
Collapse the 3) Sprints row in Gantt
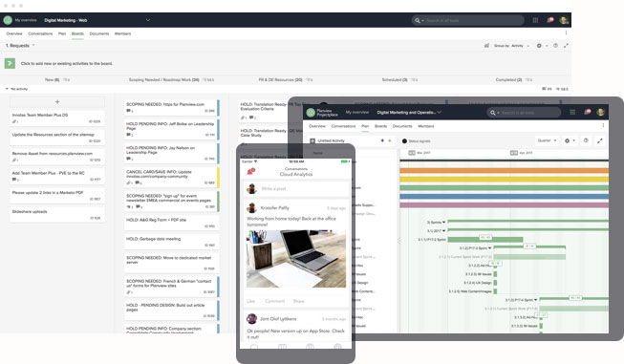pyautogui.click(x=444, y=222)
